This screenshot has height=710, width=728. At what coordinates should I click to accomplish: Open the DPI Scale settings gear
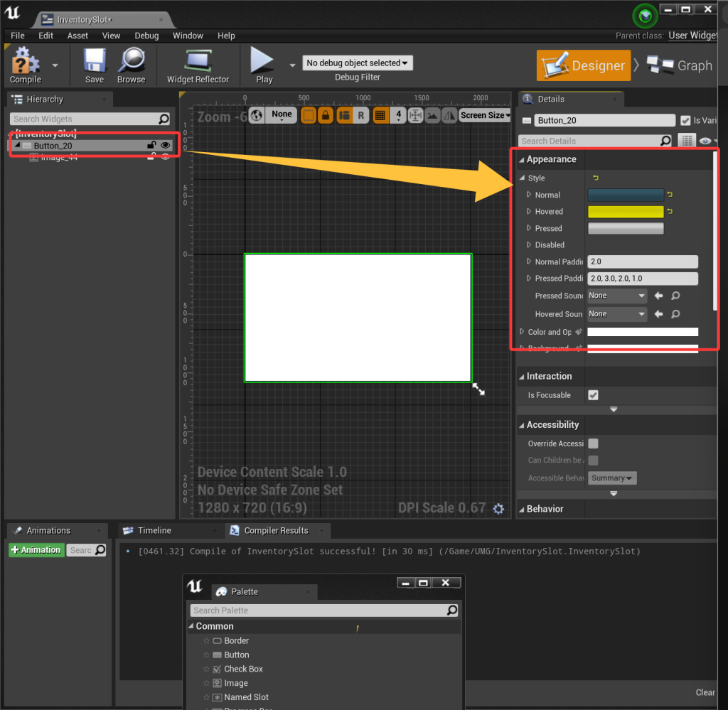[x=498, y=509]
